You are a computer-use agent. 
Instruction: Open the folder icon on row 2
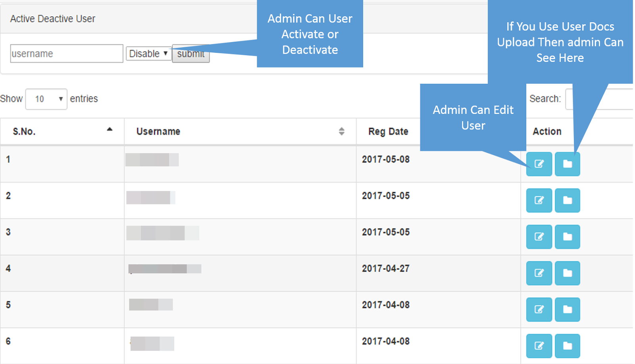click(x=568, y=200)
